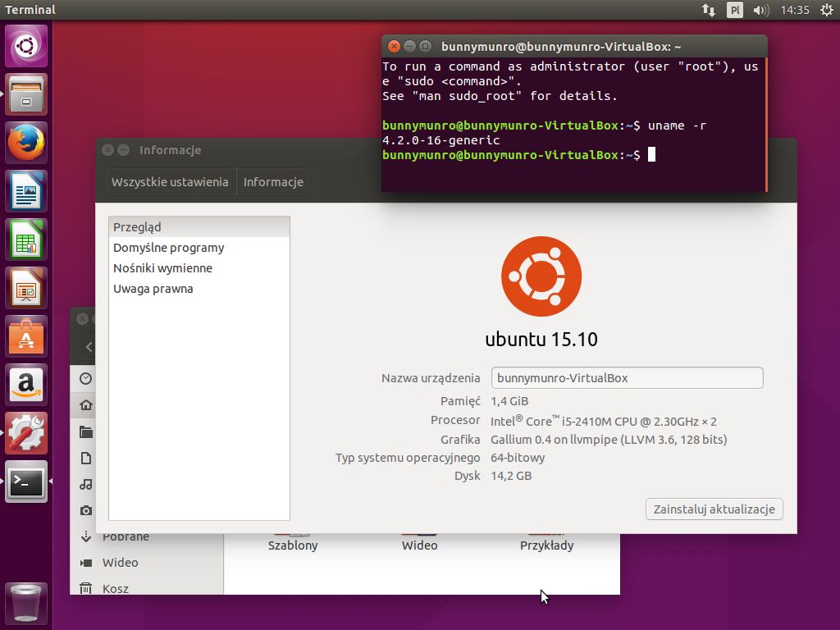Click the terminal scrollbar on right edge

click(x=766, y=125)
